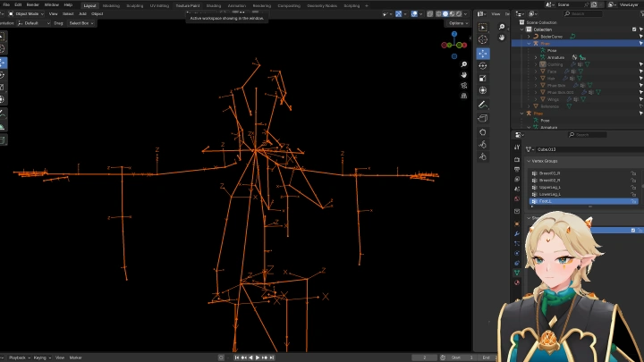Open the Object menu in viewport header
The height and width of the screenshot is (362, 644).
97,14
